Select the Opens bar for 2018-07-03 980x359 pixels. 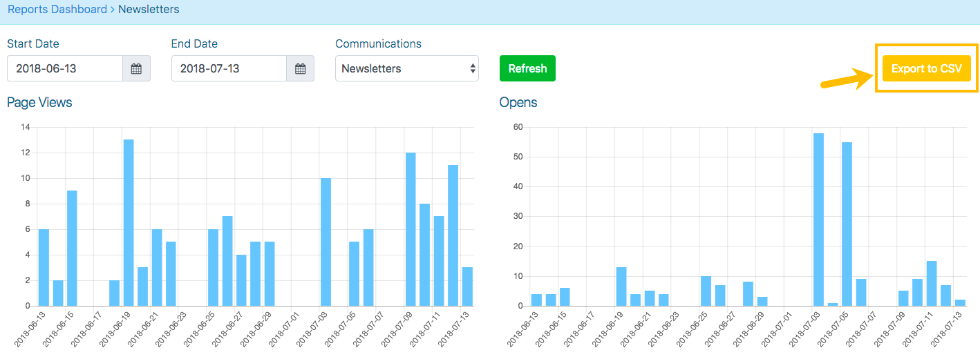tap(818, 220)
